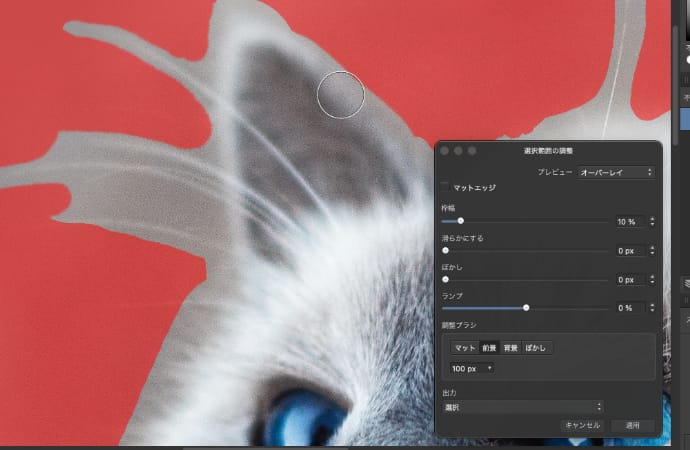Click the 枠幅 slider handle
The image size is (690, 450).
(x=460, y=221)
